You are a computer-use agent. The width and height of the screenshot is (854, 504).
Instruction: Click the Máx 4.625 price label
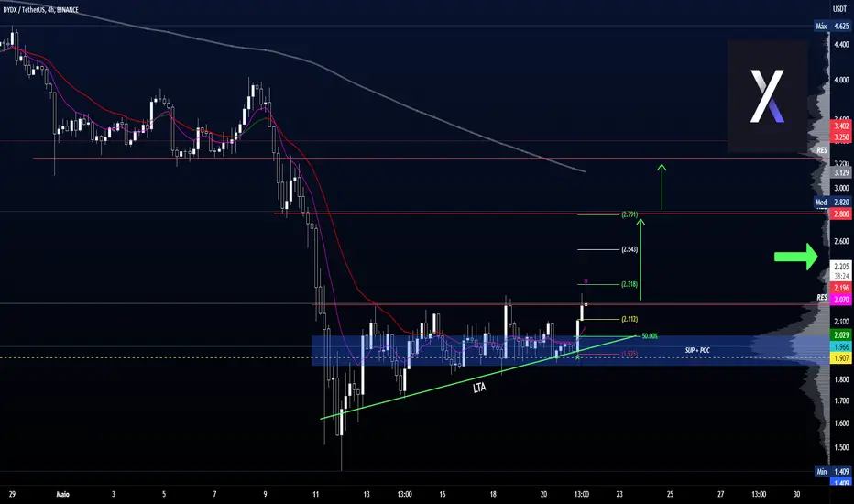pos(833,27)
